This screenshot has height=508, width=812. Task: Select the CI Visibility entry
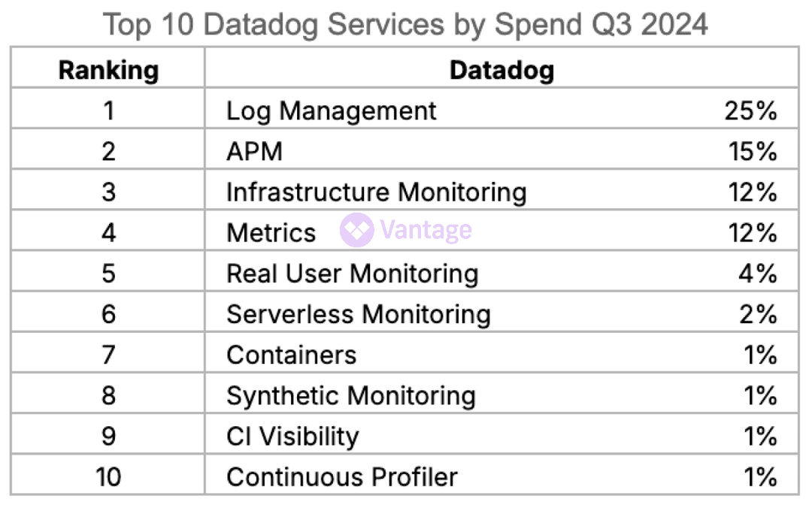tap(292, 436)
